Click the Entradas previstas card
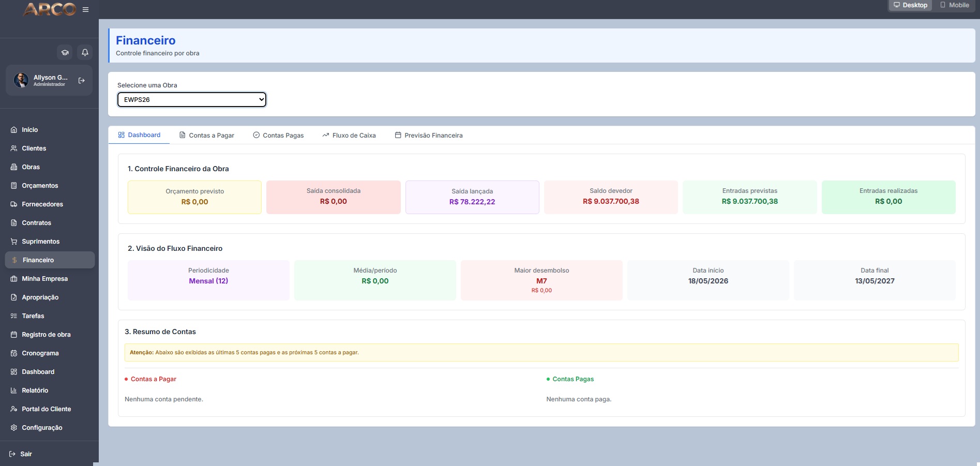Viewport: 980px width, 466px height. pos(750,197)
